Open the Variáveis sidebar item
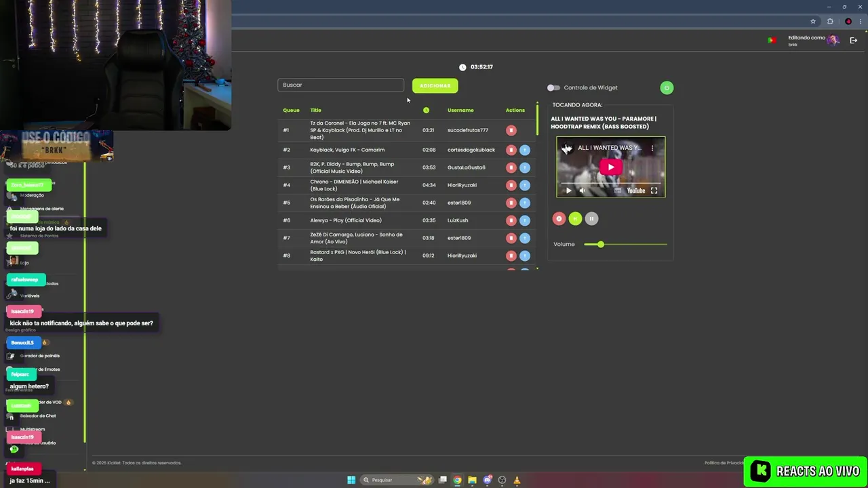 click(30, 296)
